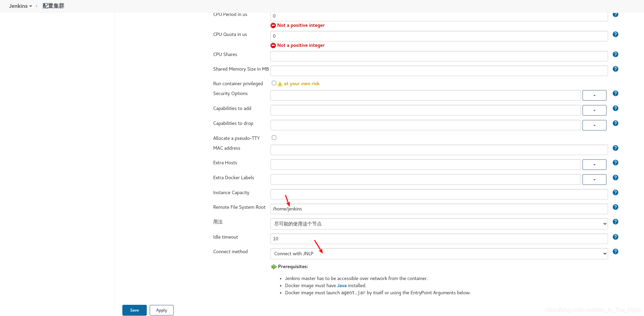Expand the Capabilities to drop dropdown button
The width and height of the screenshot is (644, 316).
(x=595, y=125)
